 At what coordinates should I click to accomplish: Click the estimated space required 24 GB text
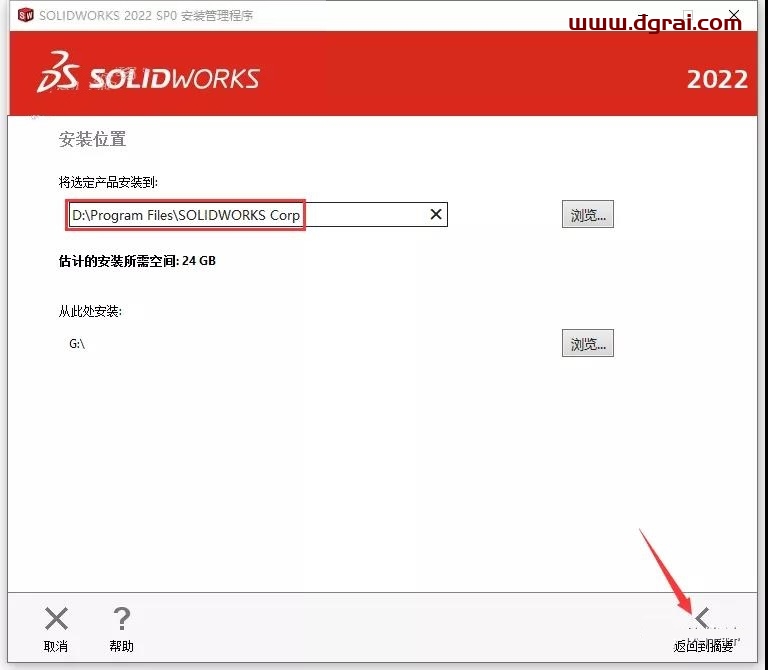click(137, 261)
